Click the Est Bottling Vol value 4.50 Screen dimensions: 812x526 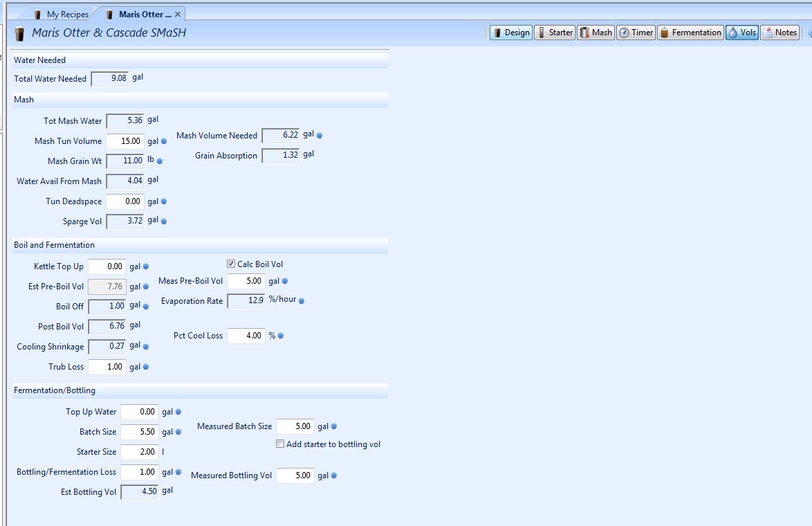pyautogui.click(x=140, y=492)
